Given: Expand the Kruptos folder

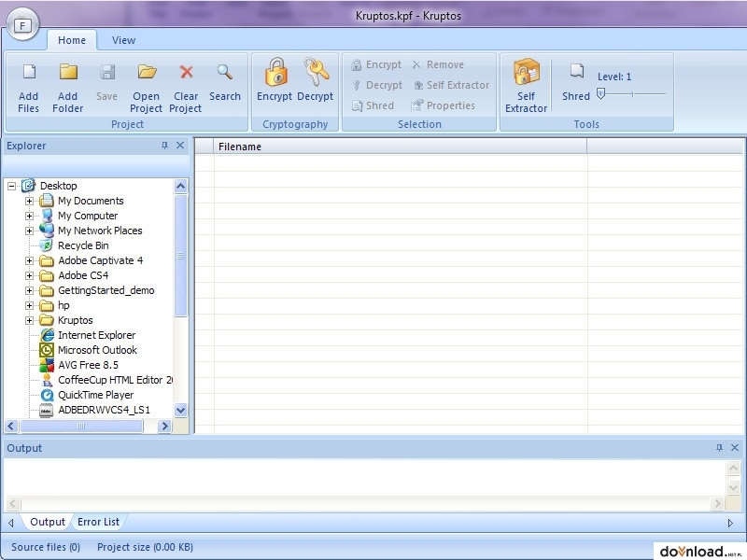Looking at the screenshot, I should (29, 320).
